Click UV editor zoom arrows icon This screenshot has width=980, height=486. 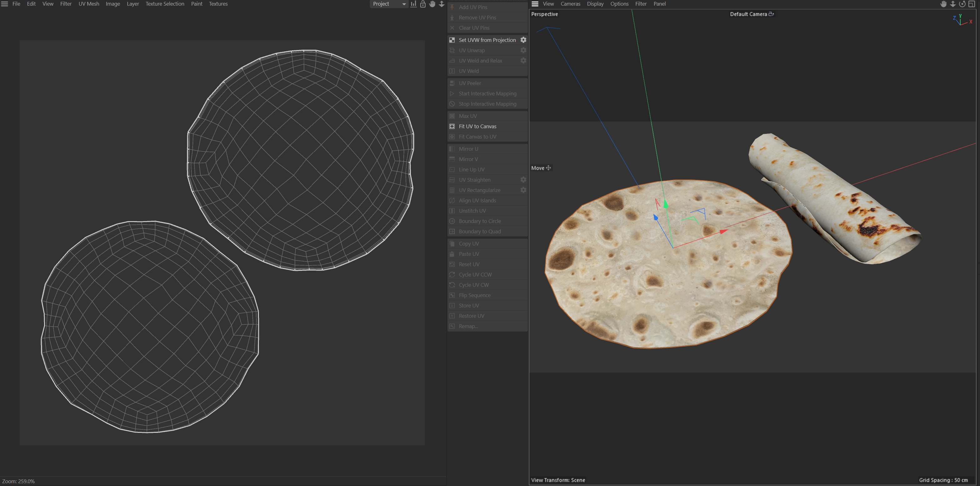pyautogui.click(x=442, y=4)
